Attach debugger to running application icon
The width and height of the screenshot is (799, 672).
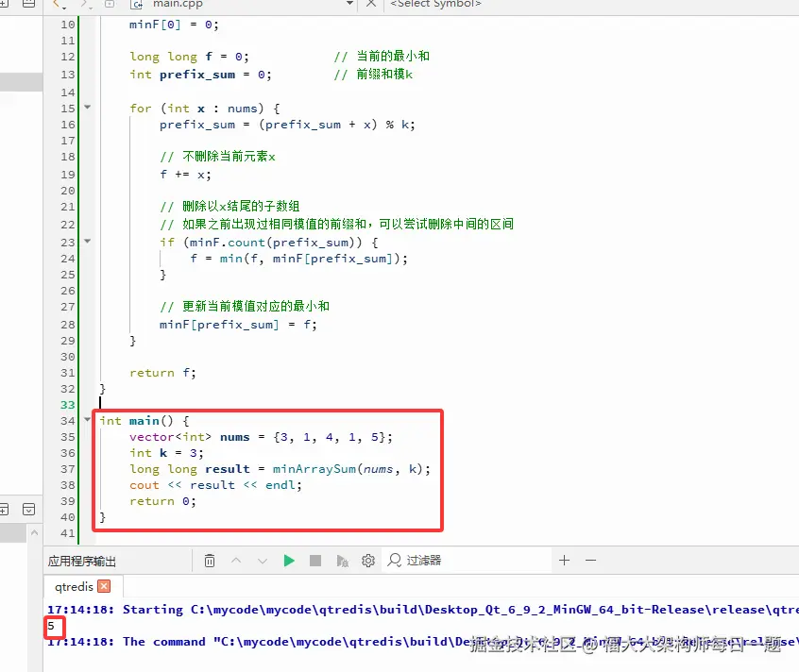pyautogui.click(x=342, y=561)
